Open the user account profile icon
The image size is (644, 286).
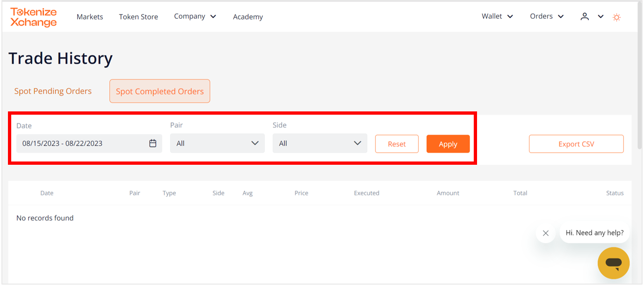point(585,16)
